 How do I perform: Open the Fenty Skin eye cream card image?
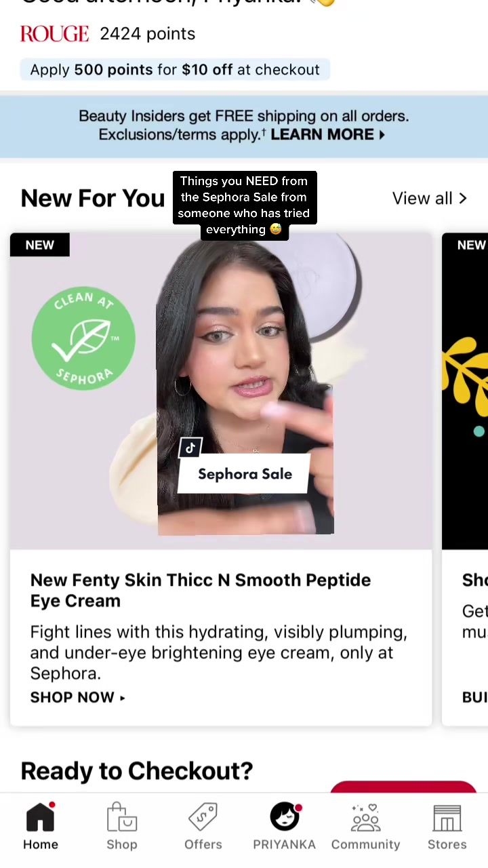(x=221, y=391)
